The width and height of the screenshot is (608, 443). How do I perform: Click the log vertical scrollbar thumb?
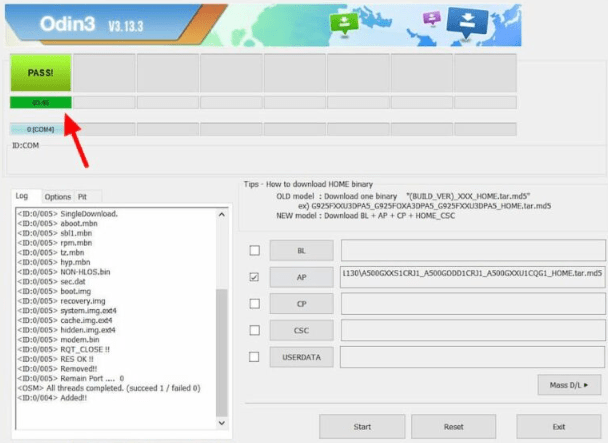pos(222,352)
